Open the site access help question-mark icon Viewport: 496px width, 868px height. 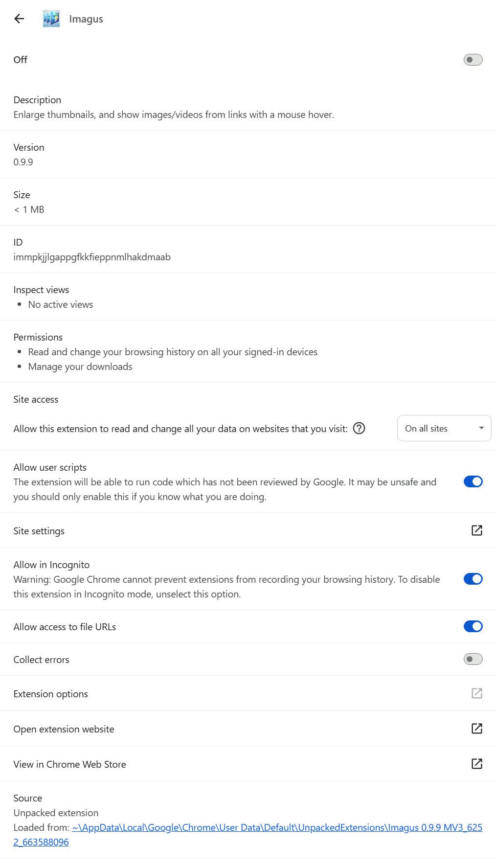[x=359, y=429]
